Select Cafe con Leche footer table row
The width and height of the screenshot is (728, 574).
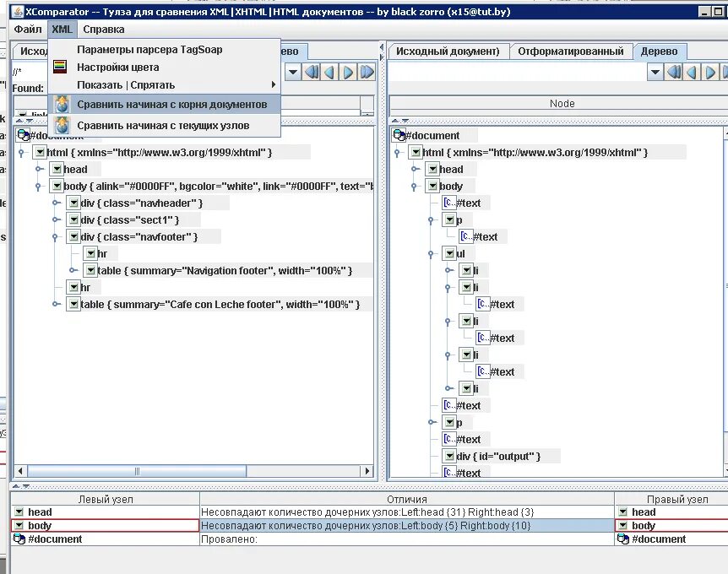tap(220, 305)
